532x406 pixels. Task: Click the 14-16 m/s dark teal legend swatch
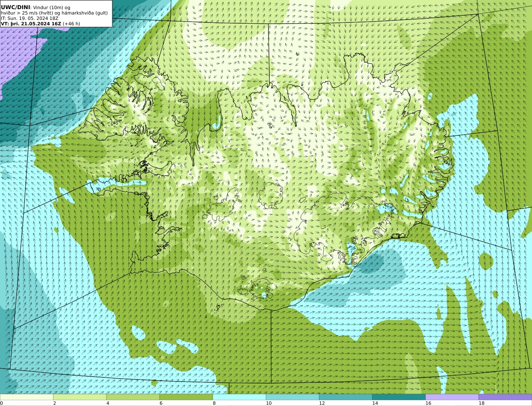click(399, 397)
